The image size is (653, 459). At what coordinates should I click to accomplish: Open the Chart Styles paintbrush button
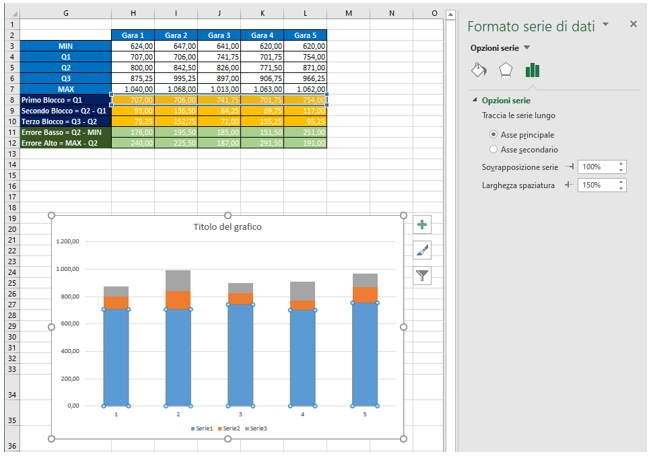(423, 250)
